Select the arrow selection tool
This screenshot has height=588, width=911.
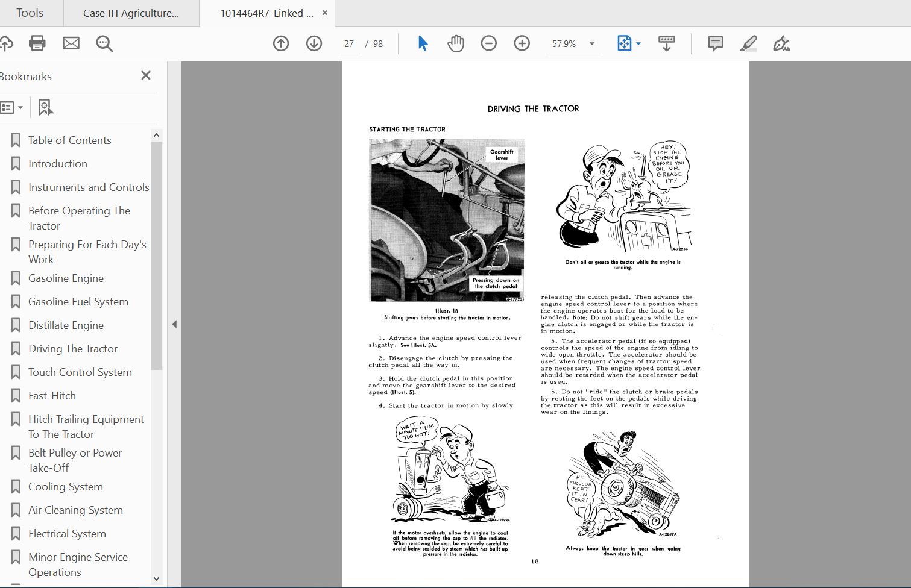tap(423, 43)
